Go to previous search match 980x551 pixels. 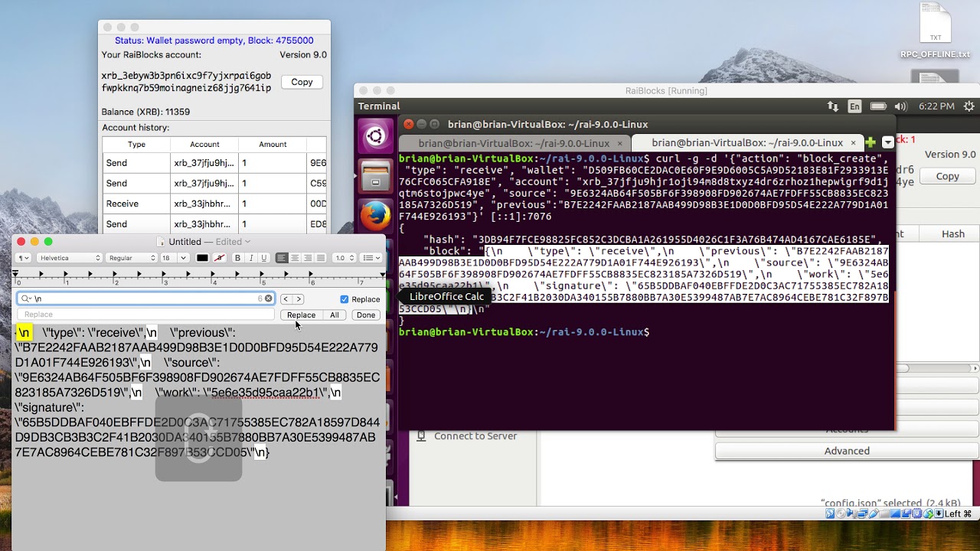285,299
